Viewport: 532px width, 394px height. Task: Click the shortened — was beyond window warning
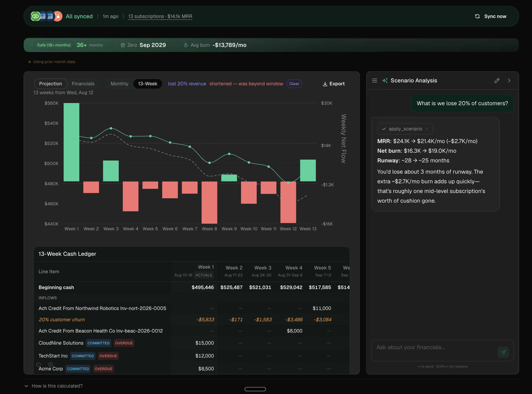click(x=246, y=84)
